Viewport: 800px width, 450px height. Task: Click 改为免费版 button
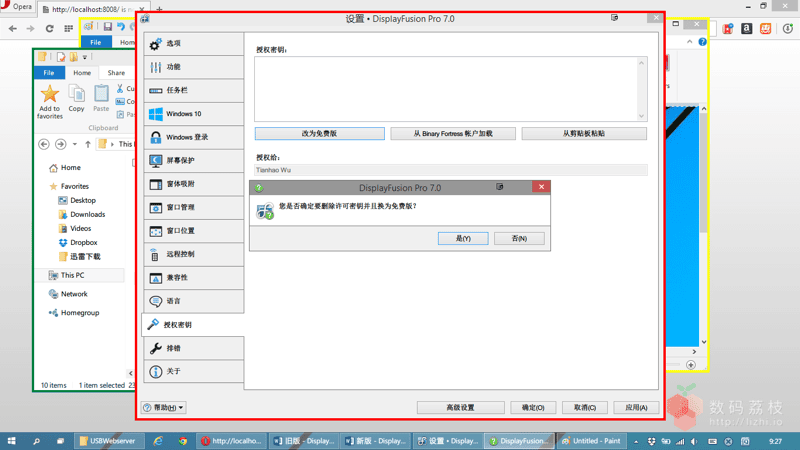[x=319, y=134]
